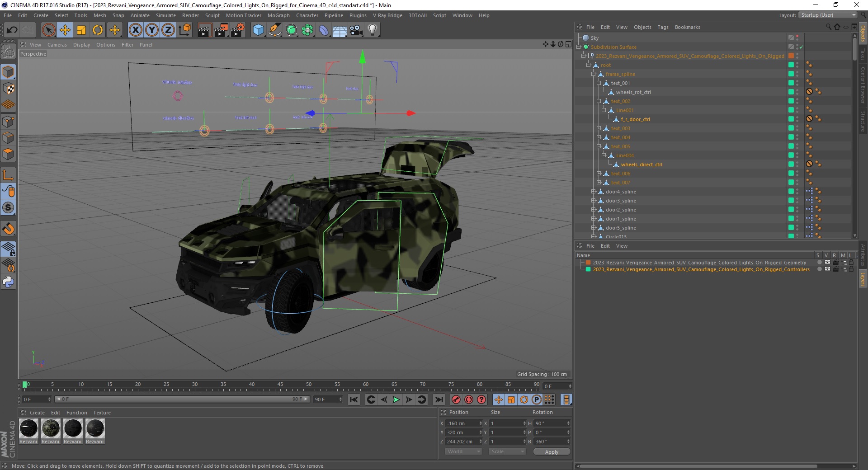Open material manager Texture menu
This screenshot has width=868, height=470.
[x=102, y=413]
